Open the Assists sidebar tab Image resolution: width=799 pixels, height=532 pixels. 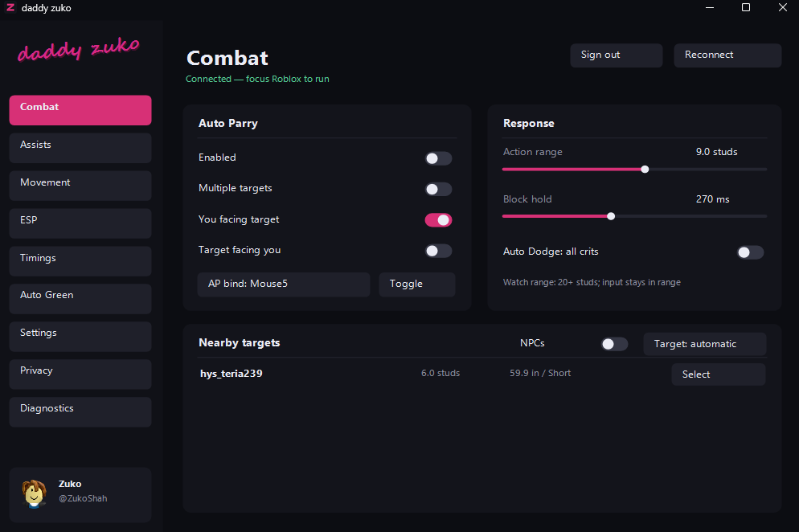tap(80, 148)
